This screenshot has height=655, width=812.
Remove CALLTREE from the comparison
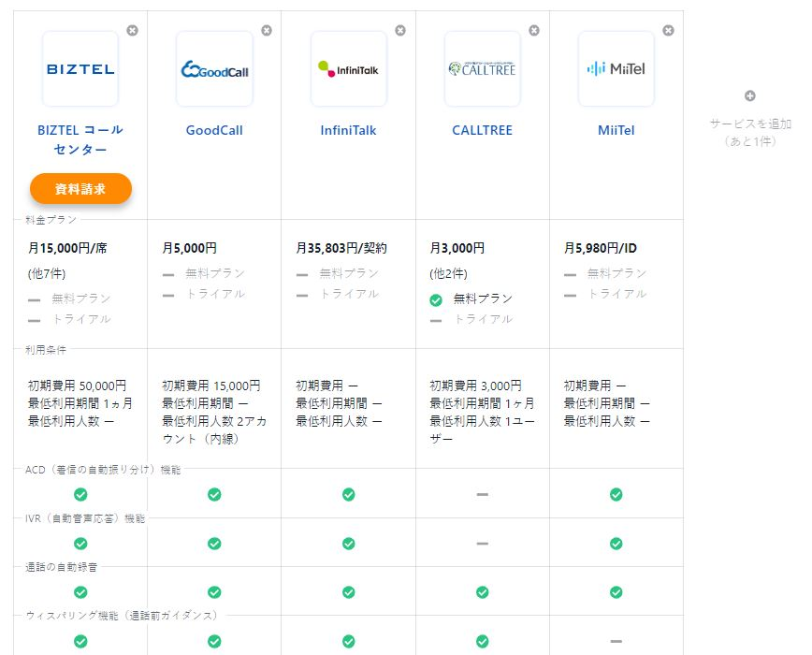[x=534, y=31]
